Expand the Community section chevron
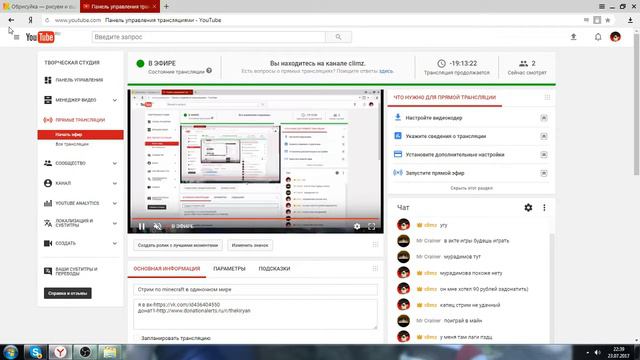640x360 pixels. (x=115, y=163)
